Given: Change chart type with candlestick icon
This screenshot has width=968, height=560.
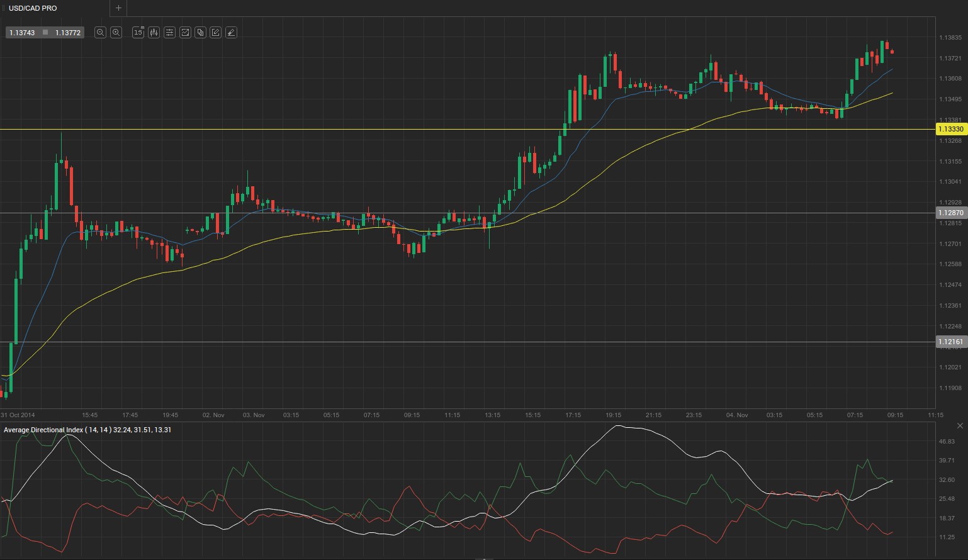Looking at the screenshot, I should coord(154,33).
